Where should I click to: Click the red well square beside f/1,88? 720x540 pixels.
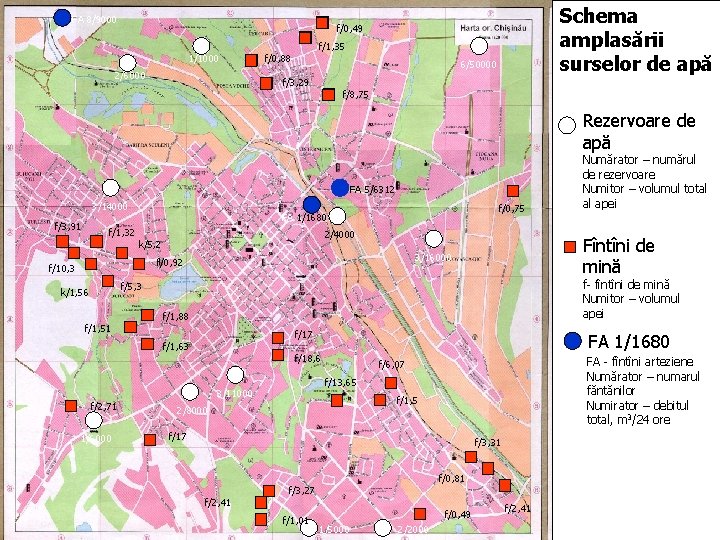click(147, 315)
